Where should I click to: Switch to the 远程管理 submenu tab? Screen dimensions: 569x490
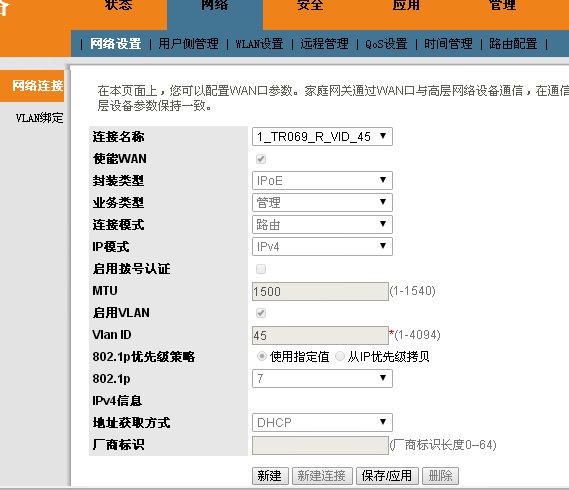[324, 44]
